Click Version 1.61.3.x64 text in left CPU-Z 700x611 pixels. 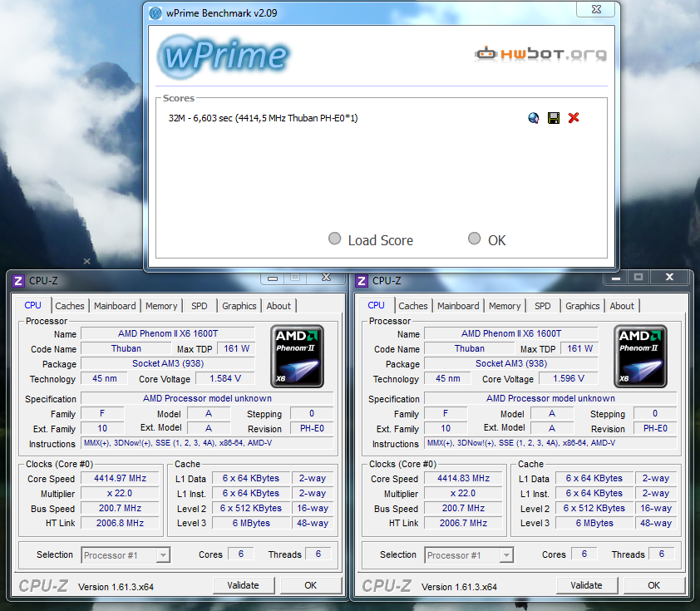pyautogui.click(x=116, y=587)
